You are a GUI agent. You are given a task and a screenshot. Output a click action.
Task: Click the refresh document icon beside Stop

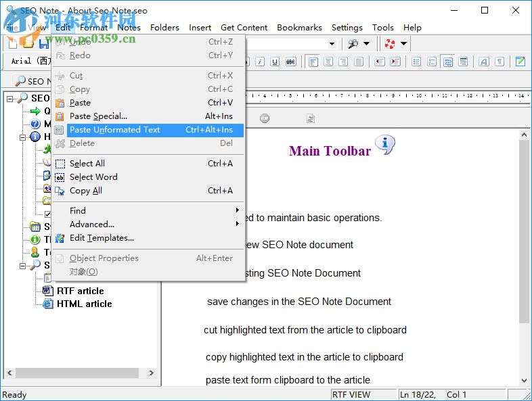[x=311, y=118]
